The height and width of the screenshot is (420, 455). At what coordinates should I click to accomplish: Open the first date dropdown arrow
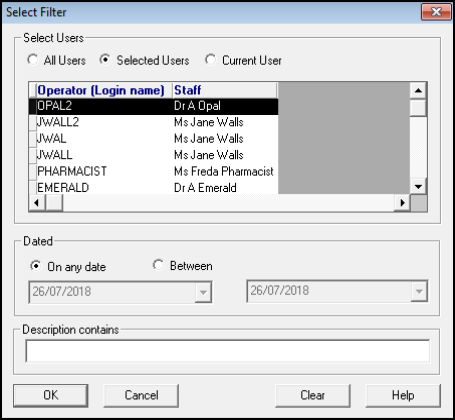203,292
